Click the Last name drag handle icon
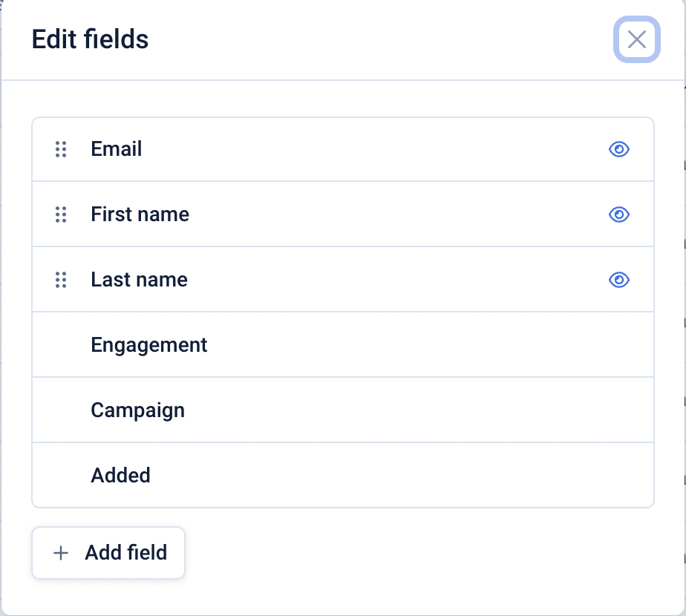 62,279
